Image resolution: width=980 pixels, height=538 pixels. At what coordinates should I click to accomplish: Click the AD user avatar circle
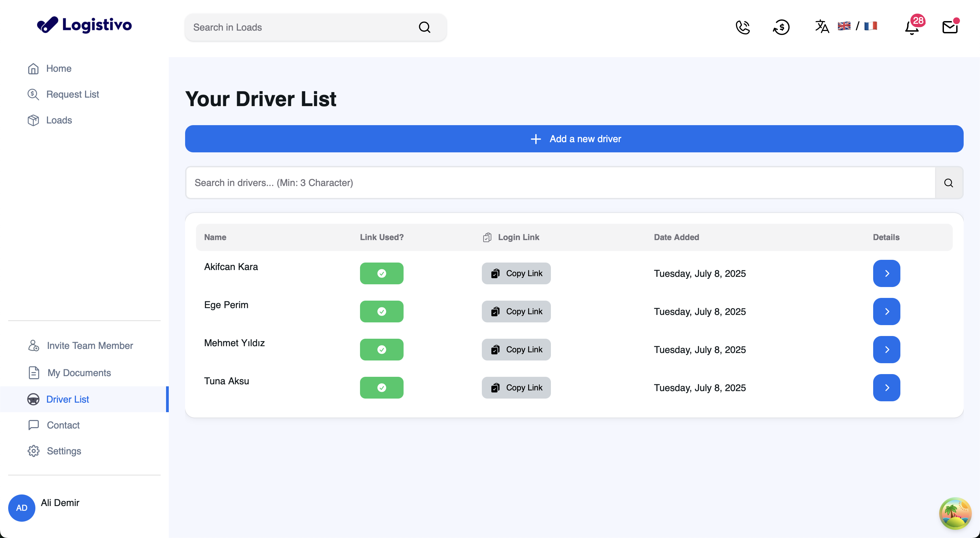(x=22, y=508)
